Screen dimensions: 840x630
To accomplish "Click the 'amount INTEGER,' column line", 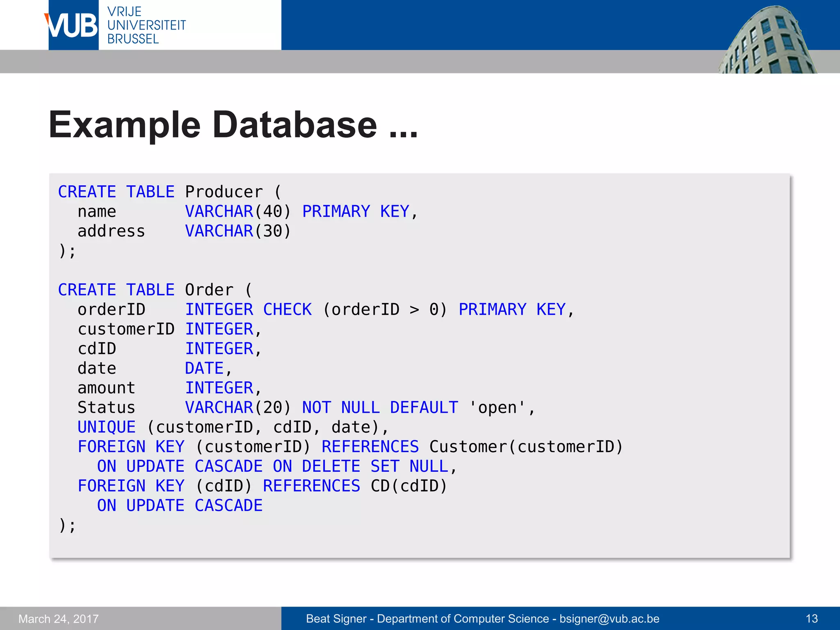I will [x=169, y=388].
